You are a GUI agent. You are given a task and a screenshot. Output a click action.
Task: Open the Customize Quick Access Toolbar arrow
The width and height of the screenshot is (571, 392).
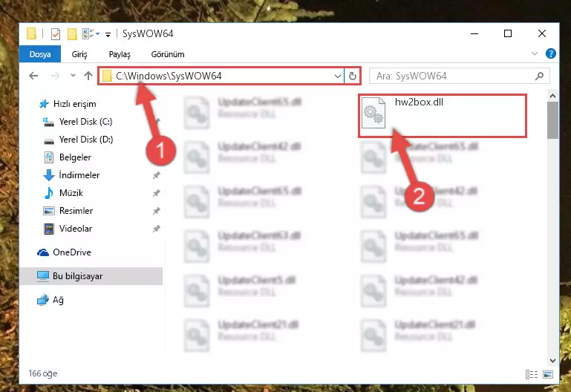point(108,35)
